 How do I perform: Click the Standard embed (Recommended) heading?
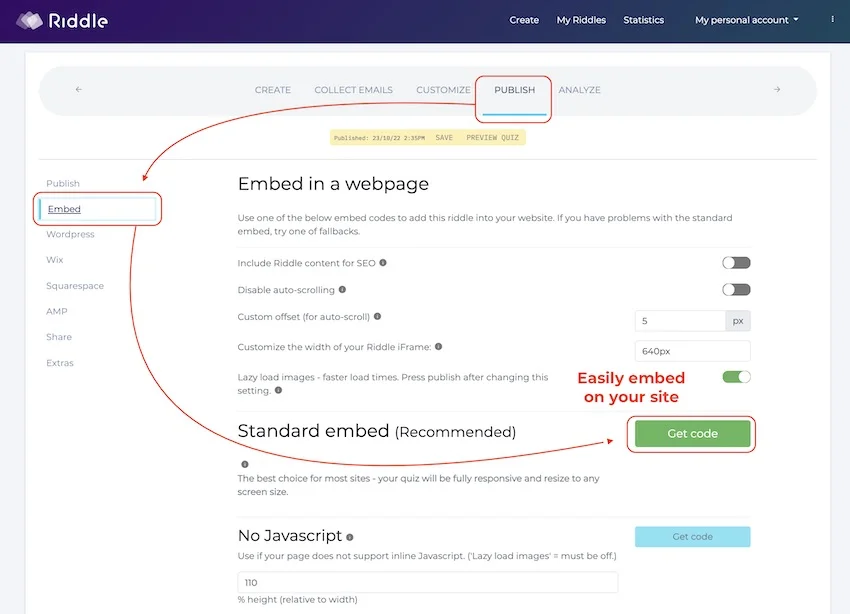(377, 431)
